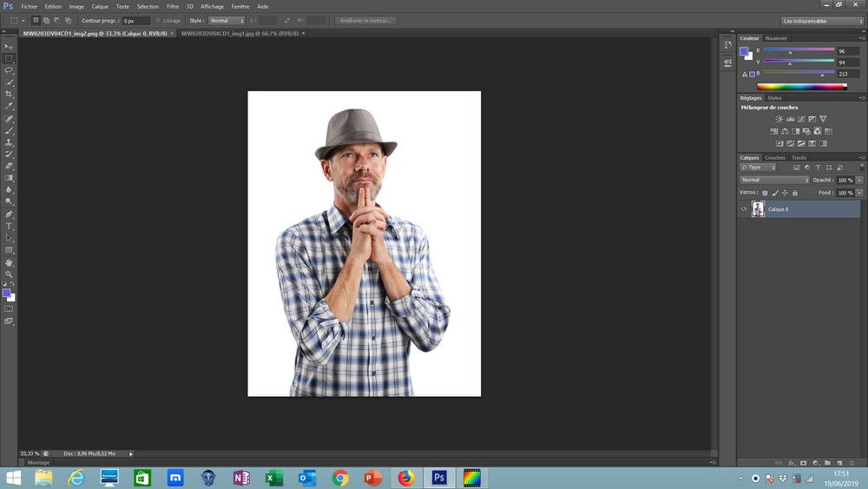Select the Crop tool
The height and width of the screenshot is (489, 868).
click(10, 94)
